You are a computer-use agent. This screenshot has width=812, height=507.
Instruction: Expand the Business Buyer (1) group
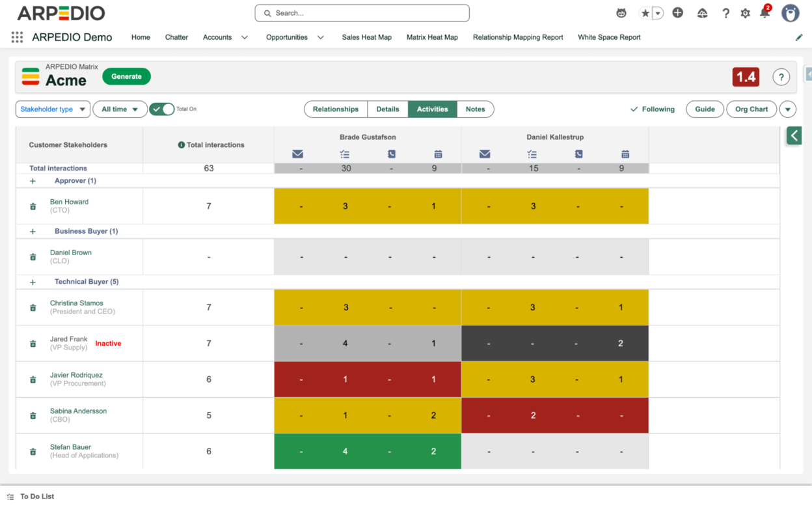pyautogui.click(x=33, y=232)
